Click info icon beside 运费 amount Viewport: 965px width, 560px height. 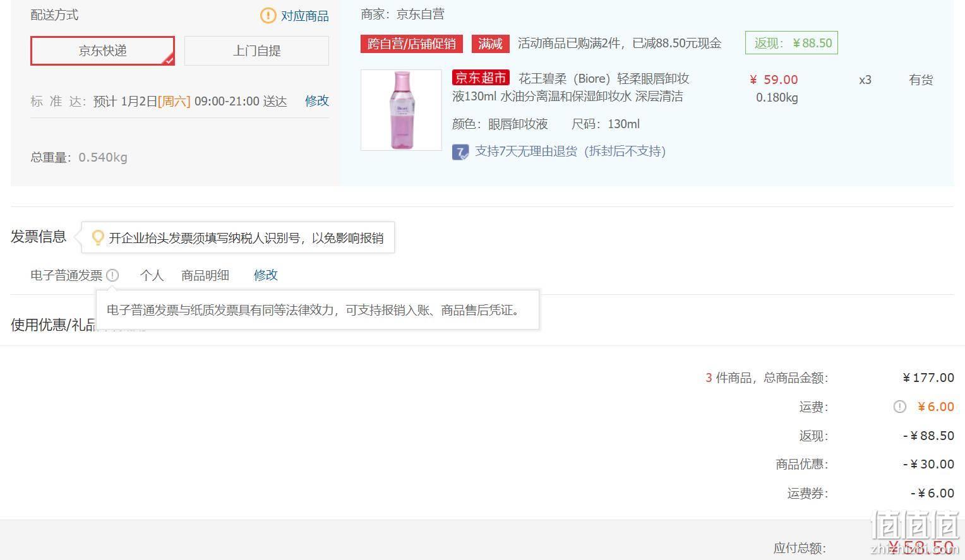900,407
